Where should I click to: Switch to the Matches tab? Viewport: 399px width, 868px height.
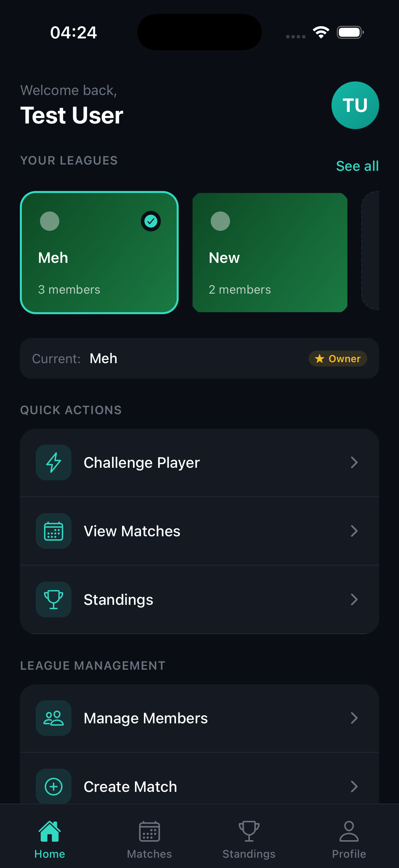[x=149, y=839]
